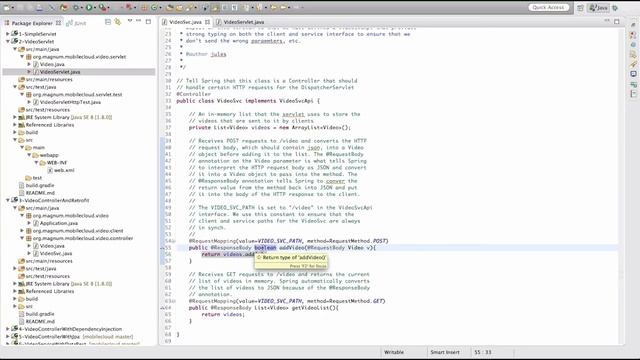Select the test folder under src
640x360 pixels.
click(x=37, y=178)
